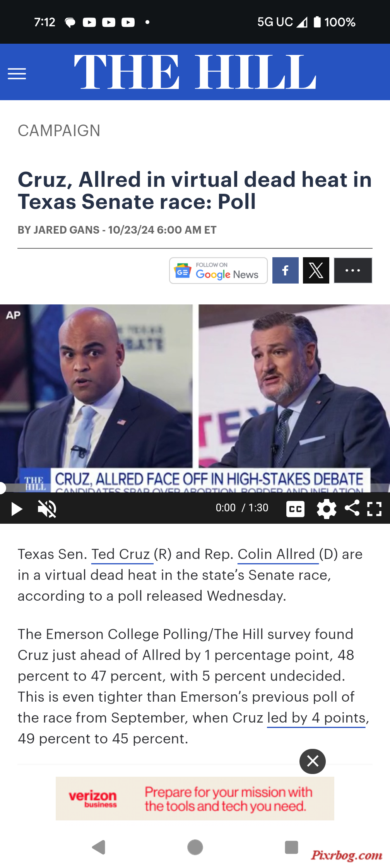Share article on X
390x868 pixels.
click(316, 270)
